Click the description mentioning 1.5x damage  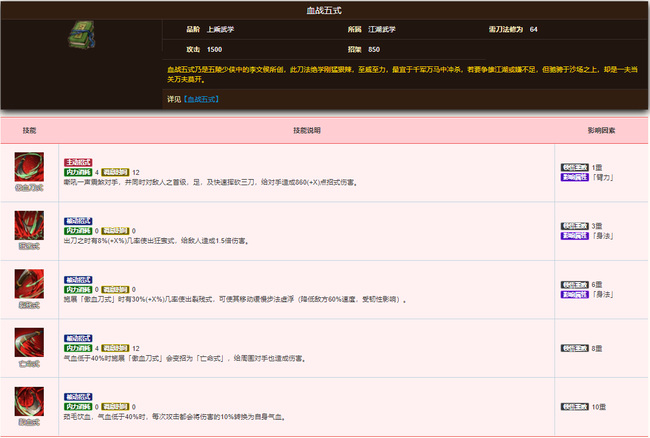tap(157, 241)
